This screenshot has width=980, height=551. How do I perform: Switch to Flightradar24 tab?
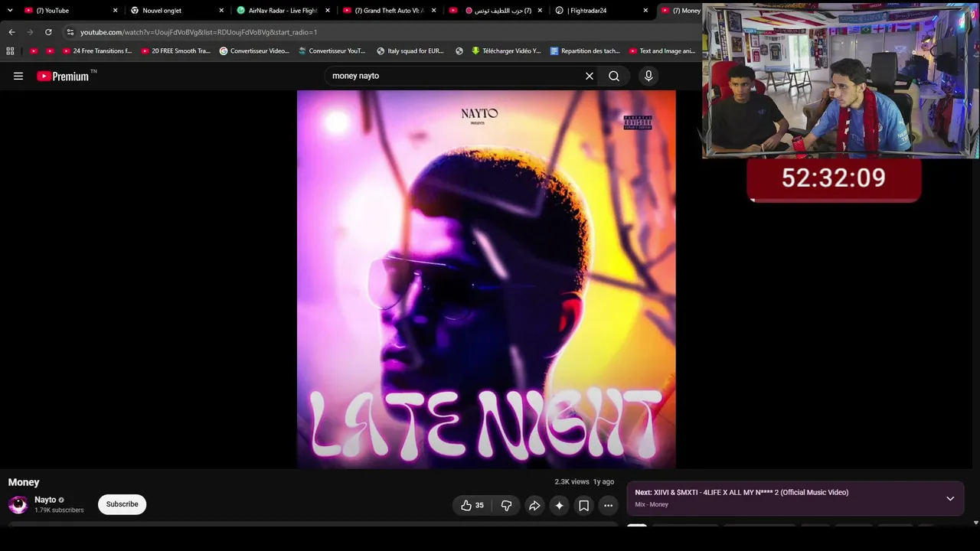600,11
